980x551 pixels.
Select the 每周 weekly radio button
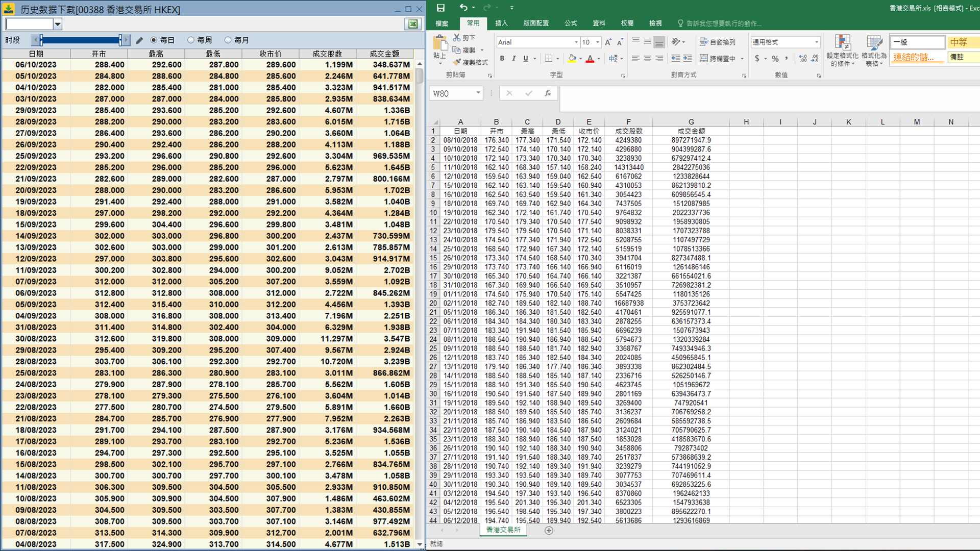point(191,40)
